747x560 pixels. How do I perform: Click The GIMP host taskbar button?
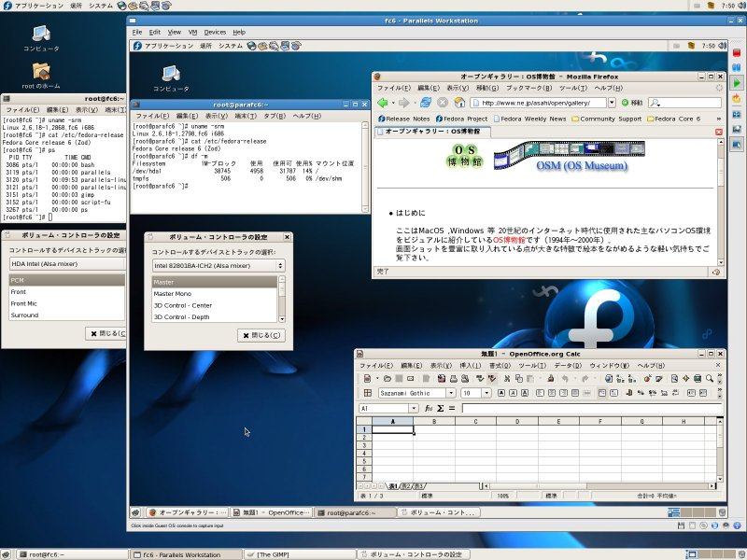pyautogui.click(x=301, y=554)
